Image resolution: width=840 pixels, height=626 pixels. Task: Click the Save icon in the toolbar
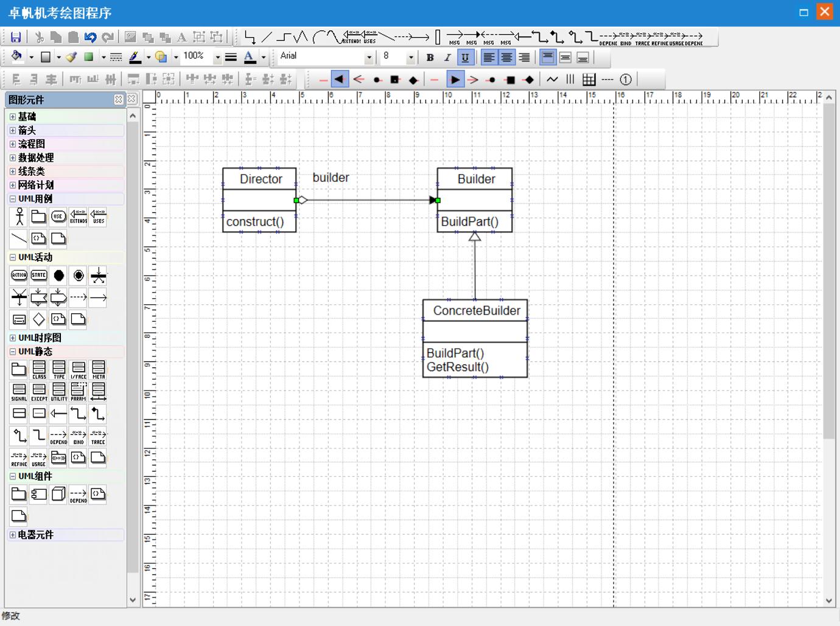pos(16,37)
